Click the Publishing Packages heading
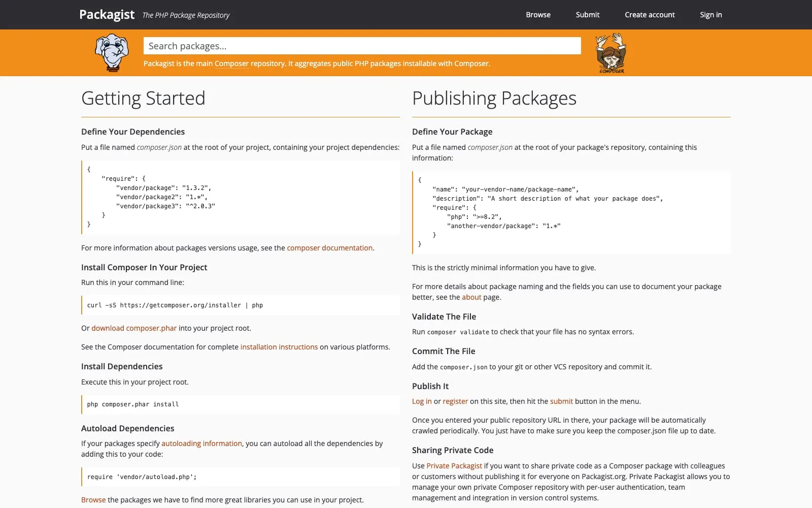812x508 pixels. (x=494, y=98)
